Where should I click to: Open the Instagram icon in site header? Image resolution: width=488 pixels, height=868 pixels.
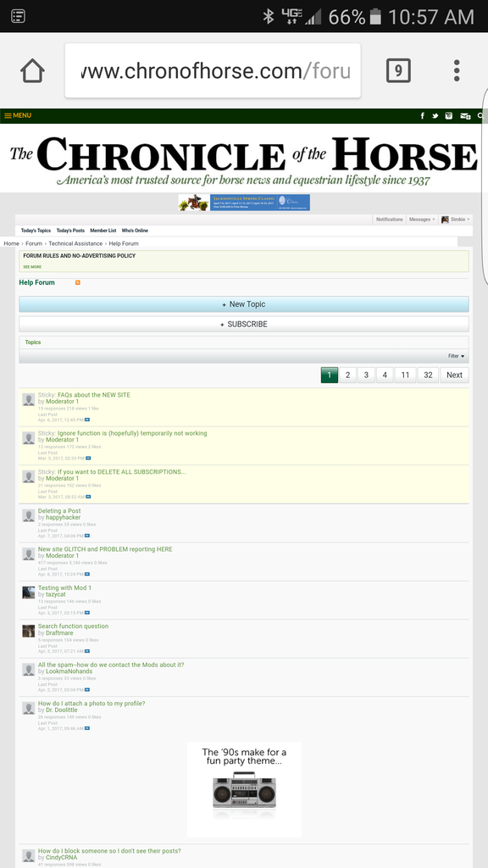point(449,115)
